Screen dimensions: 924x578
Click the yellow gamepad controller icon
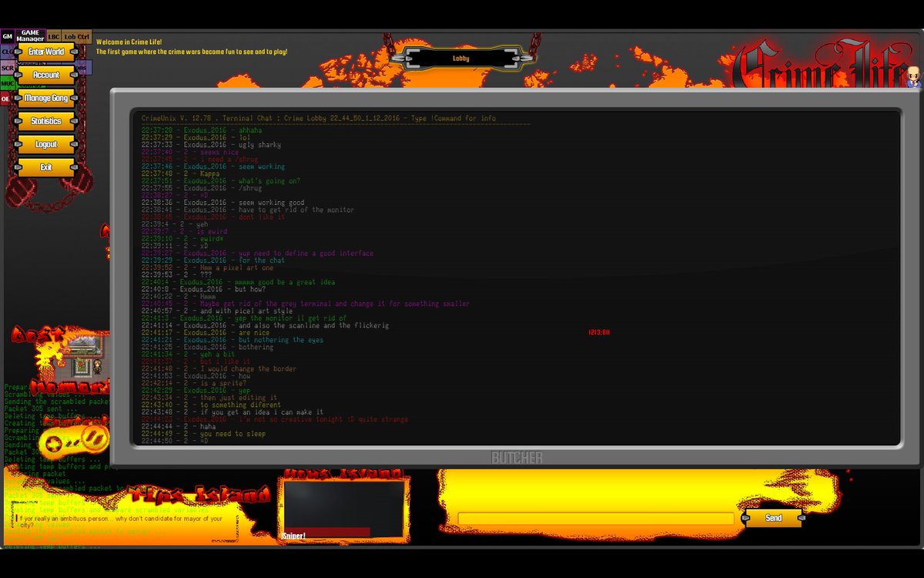(75, 442)
